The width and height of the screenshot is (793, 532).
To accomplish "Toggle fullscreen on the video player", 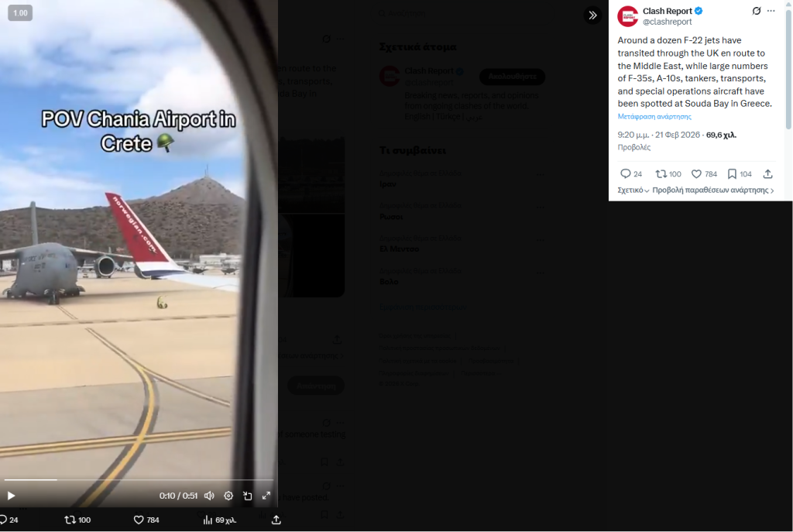I will tap(266, 496).
